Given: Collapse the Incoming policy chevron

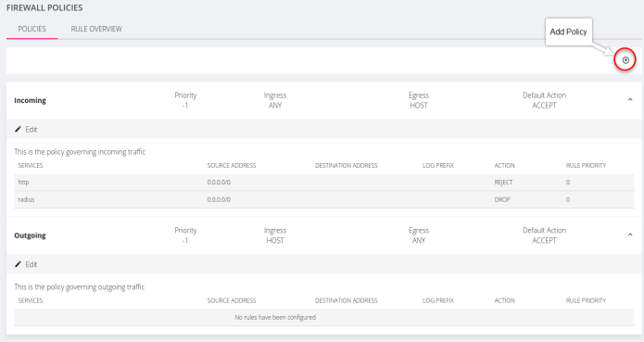Looking at the screenshot, I should [630, 100].
